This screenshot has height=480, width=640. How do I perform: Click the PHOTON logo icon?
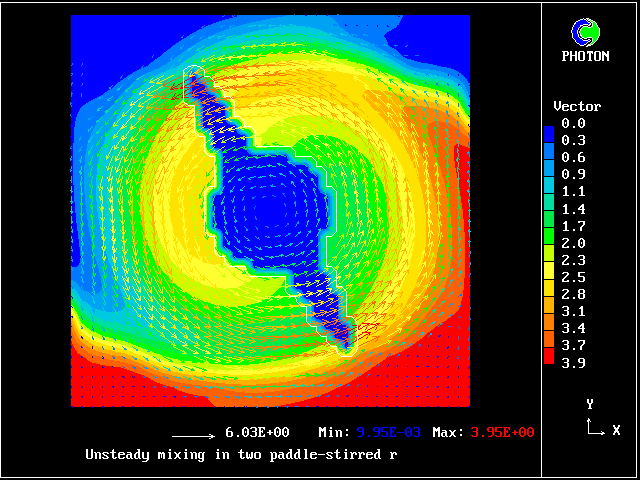(x=589, y=32)
